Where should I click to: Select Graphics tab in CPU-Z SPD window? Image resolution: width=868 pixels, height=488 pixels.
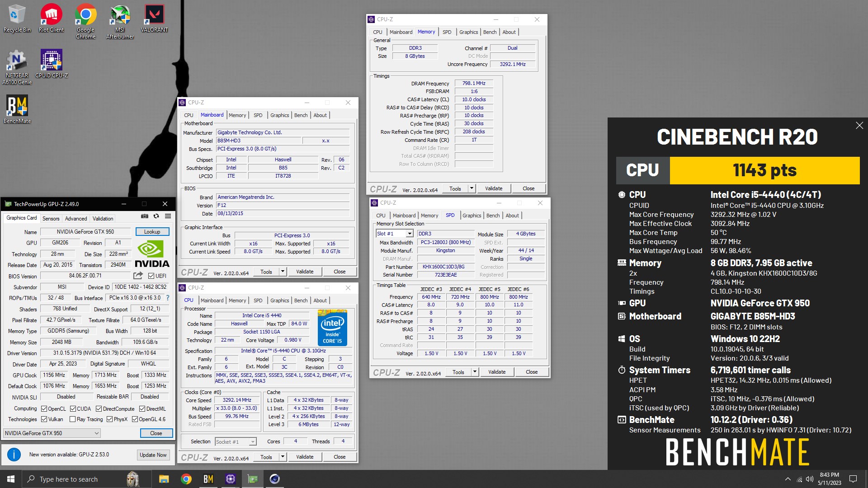coord(472,216)
